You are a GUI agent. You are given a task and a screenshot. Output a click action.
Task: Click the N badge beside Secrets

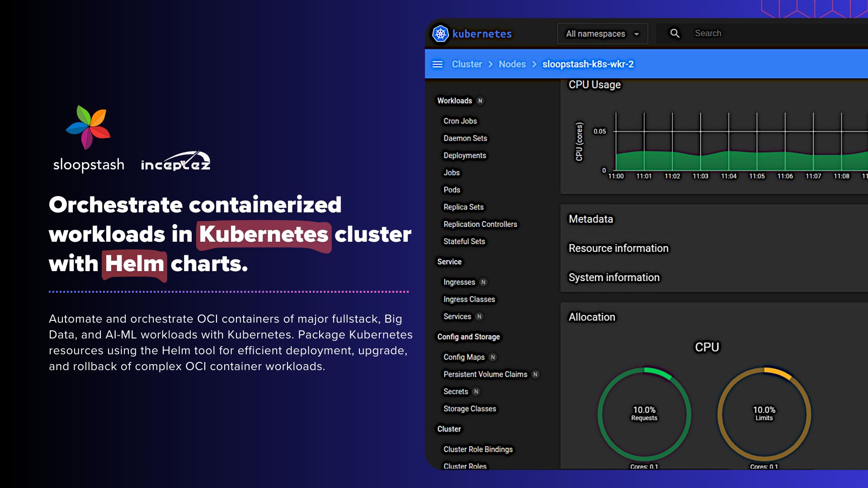(476, 391)
